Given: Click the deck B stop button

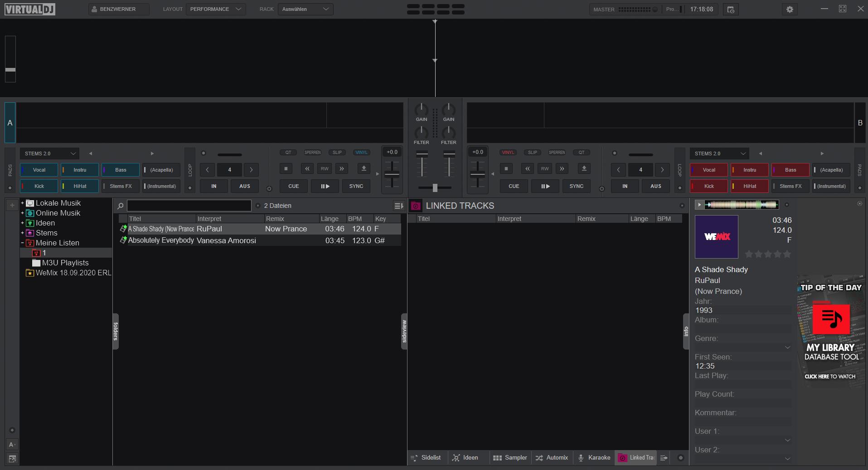Looking at the screenshot, I should coord(506,169).
